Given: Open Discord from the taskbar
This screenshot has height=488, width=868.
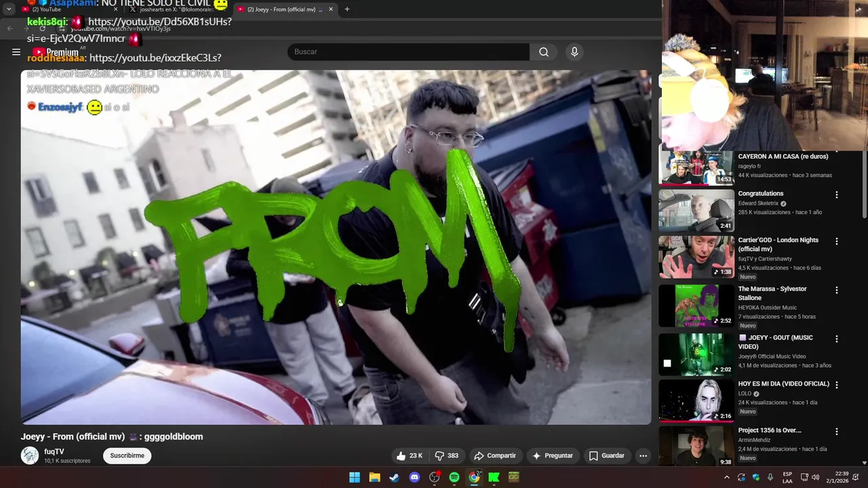Looking at the screenshot, I should pyautogui.click(x=414, y=477).
